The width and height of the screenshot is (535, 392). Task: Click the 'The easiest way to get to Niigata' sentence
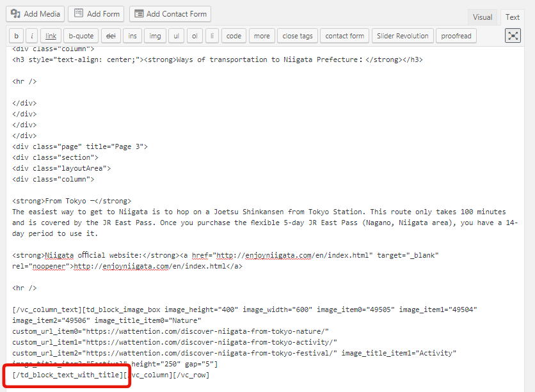(188, 212)
